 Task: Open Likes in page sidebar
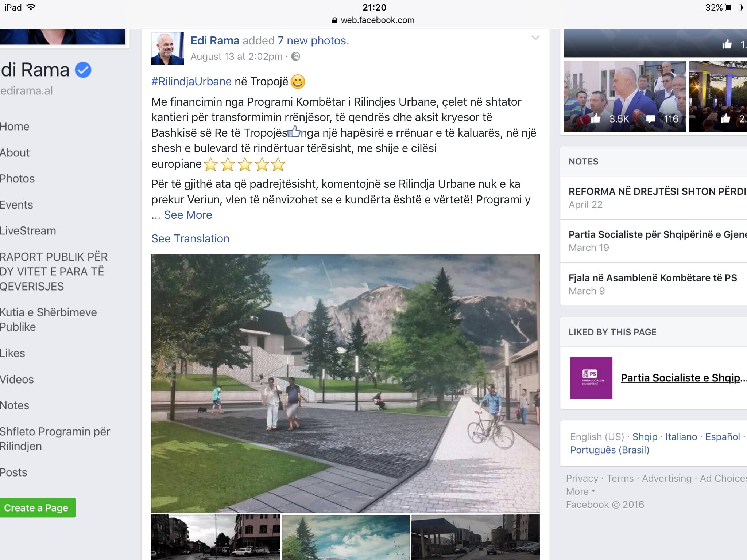[x=12, y=353]
